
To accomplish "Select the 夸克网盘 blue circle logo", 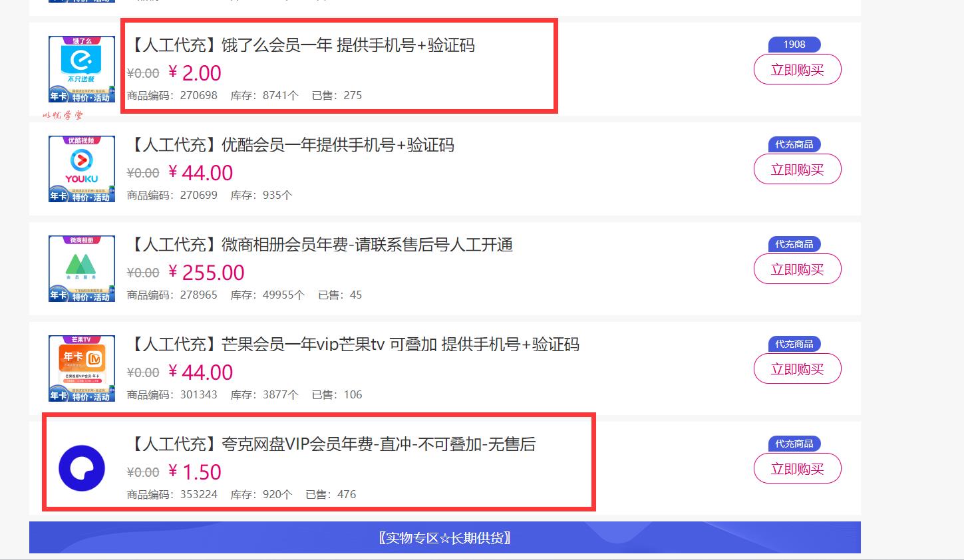I will (x=82, y=468).
